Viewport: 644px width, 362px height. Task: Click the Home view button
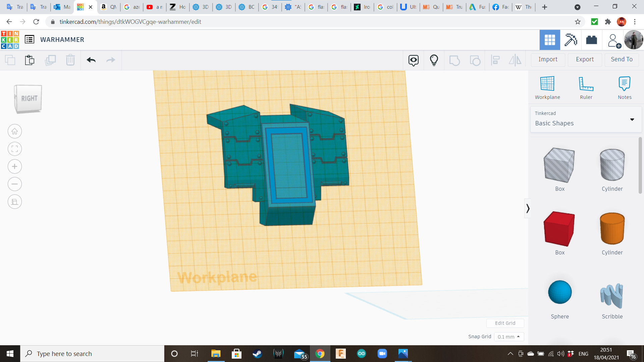[15, 131]
